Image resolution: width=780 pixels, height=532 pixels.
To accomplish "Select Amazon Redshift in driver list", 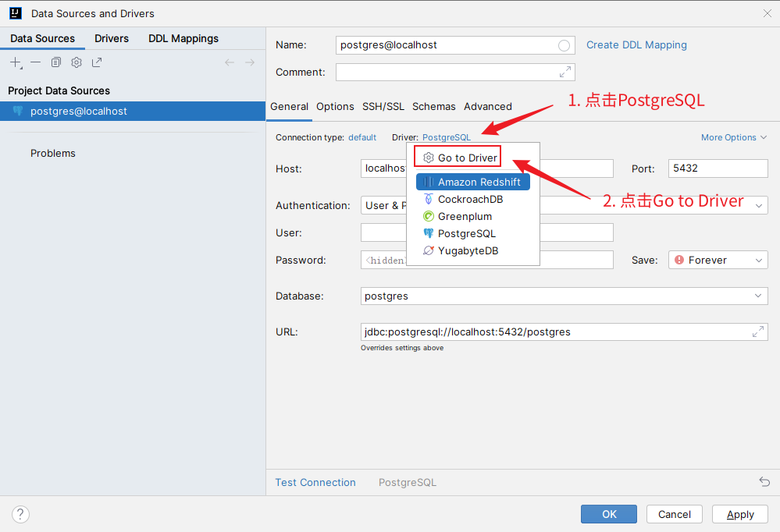I will coord(479,182).
